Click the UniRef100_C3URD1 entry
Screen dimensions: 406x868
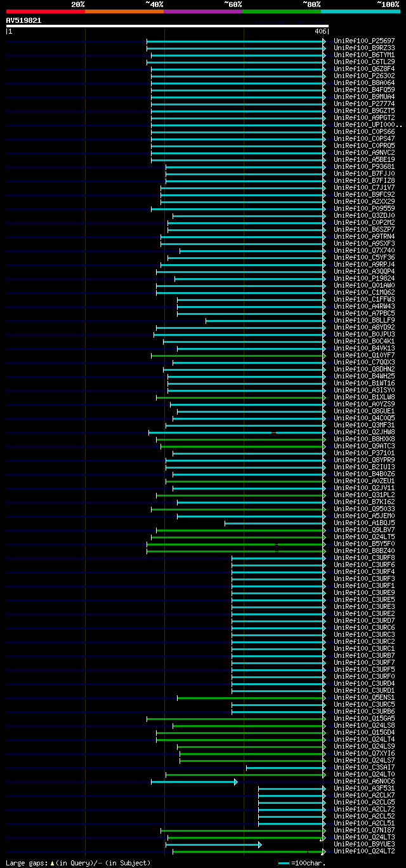(x=364, y=691)
